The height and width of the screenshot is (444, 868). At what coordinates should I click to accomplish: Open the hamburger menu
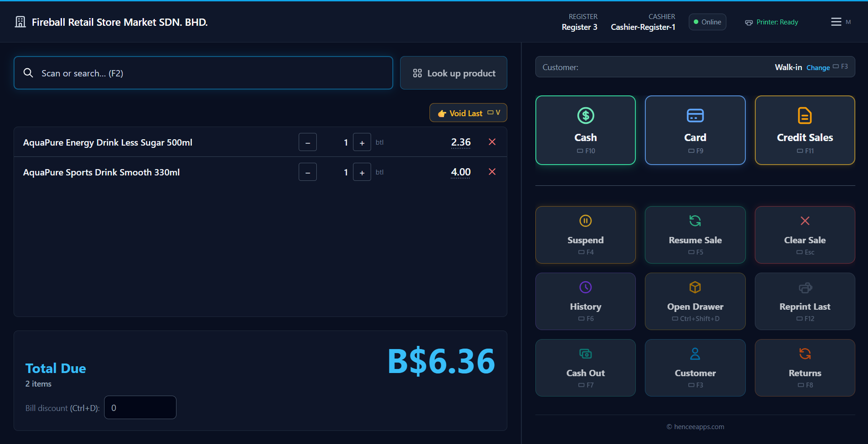tap(835, 22)
